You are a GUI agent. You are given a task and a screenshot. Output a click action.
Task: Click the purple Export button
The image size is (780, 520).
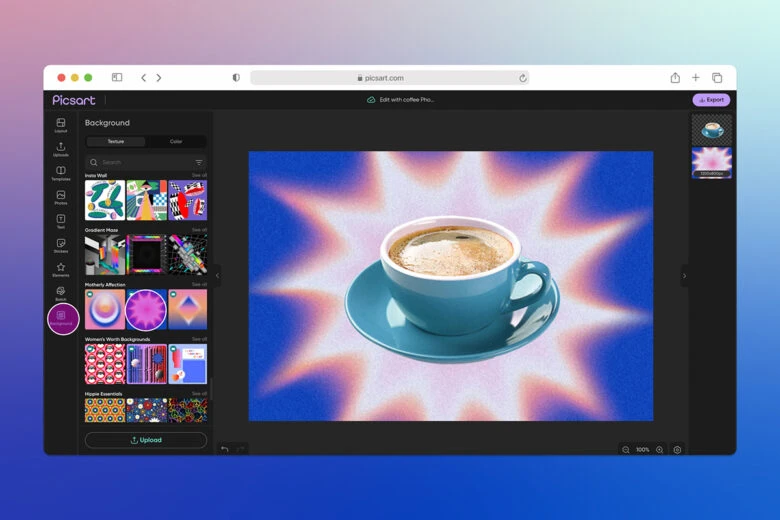click(x=711, y=100)
